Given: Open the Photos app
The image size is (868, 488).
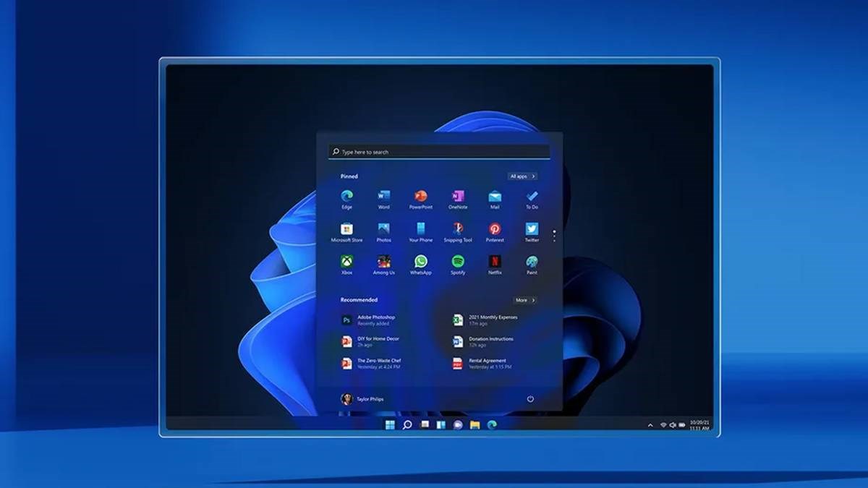Looking at the screenshot, I should pyautogui.click(x=384, y=232).
